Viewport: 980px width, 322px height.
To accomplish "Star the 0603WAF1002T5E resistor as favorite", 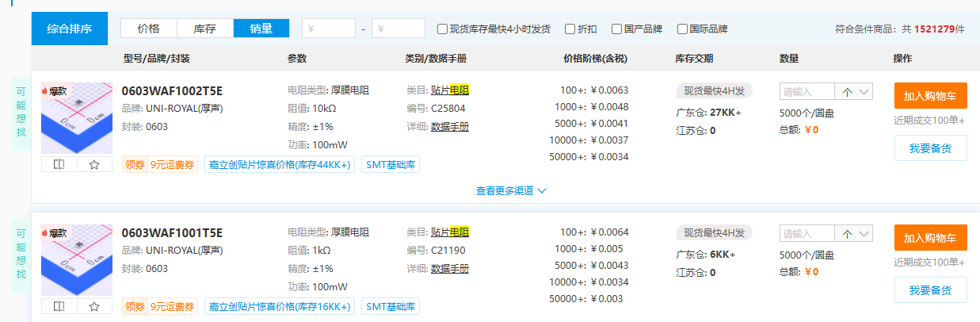I will [94, 164].
